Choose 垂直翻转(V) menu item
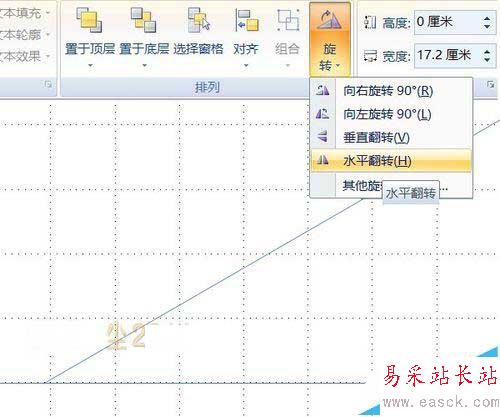The image size is (500, 417). [x=391, y=137]
